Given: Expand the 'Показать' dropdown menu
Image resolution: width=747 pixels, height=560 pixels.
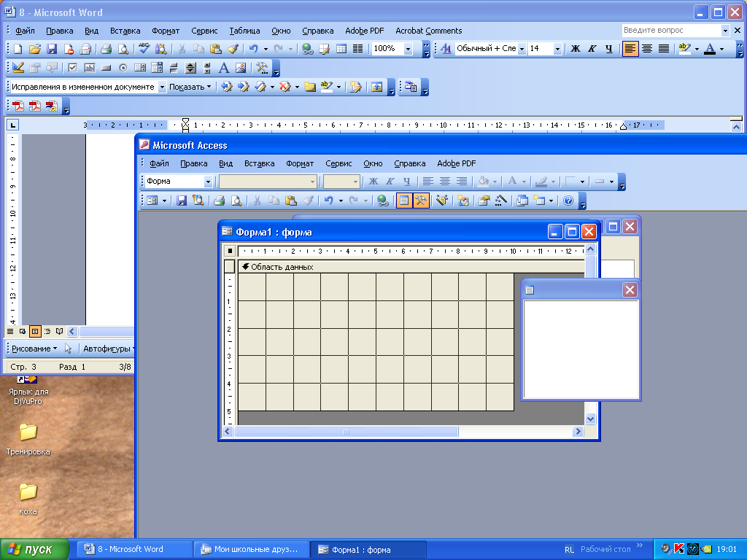Looking at the screenshot, I should pyautogui.click(x=190, y=87).
